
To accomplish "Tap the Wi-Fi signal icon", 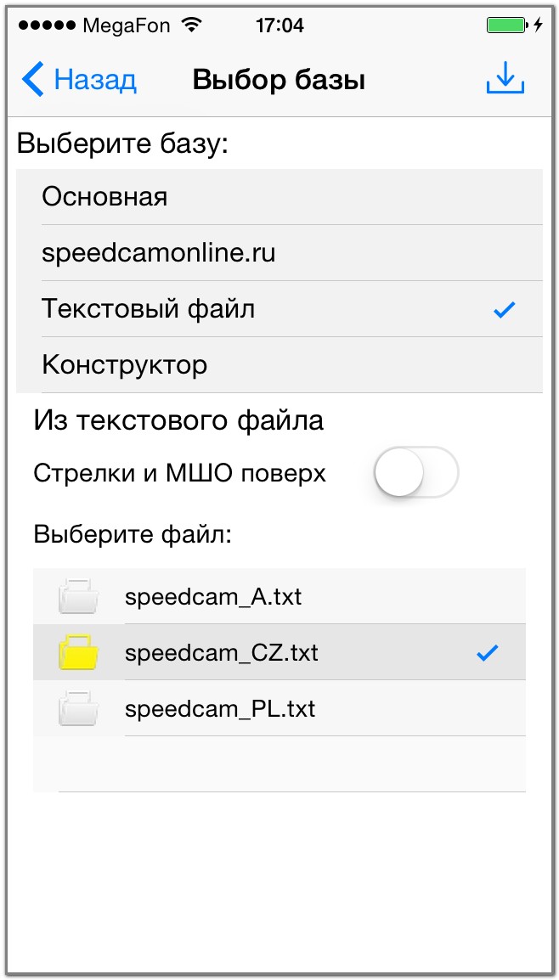I will click(192, 25).
